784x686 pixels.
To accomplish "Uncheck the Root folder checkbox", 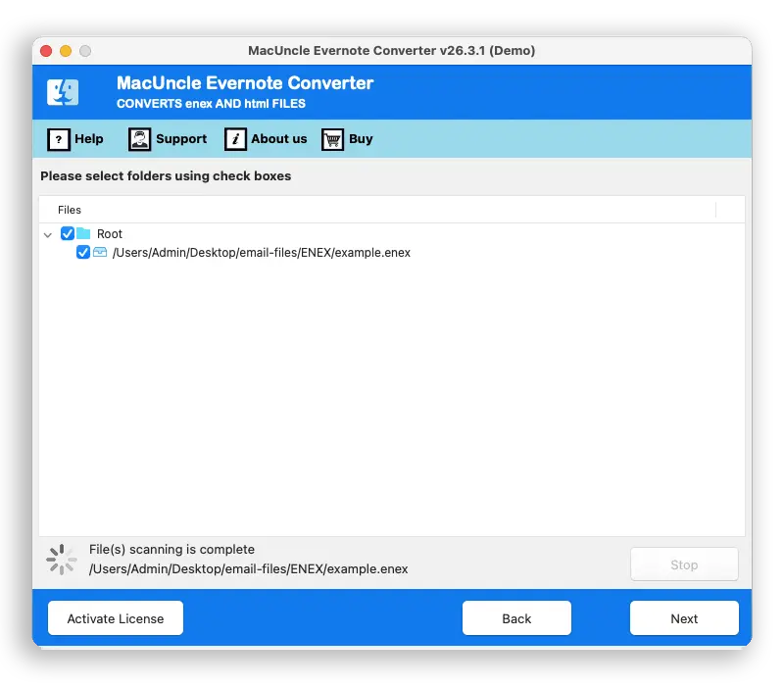I will pos(68,233).
